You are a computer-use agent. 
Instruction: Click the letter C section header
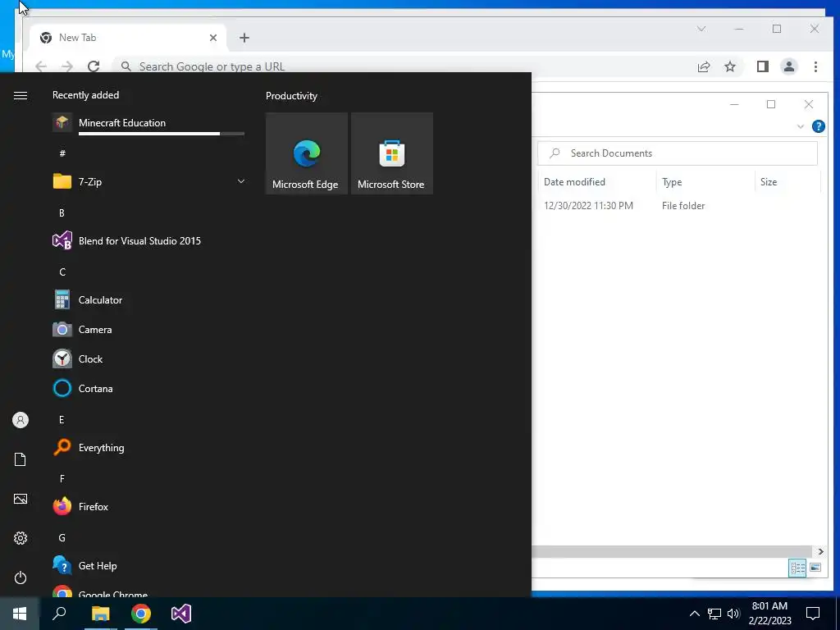(x=62, y=272)
